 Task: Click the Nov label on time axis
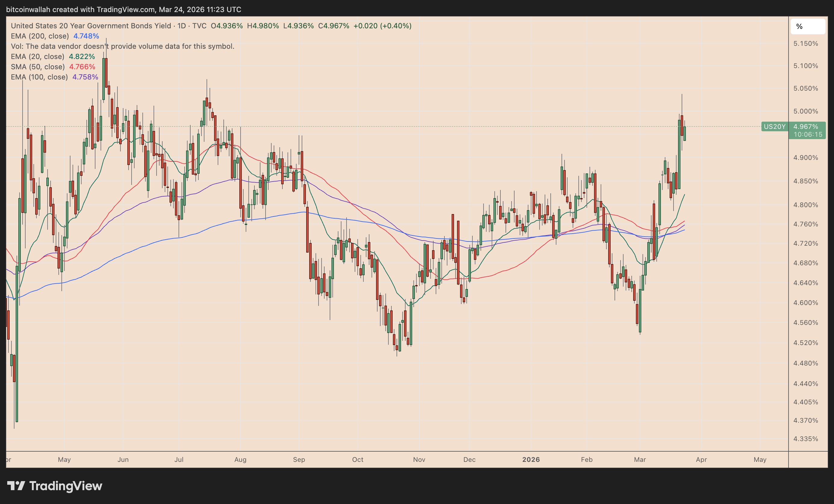coord(419,459)
